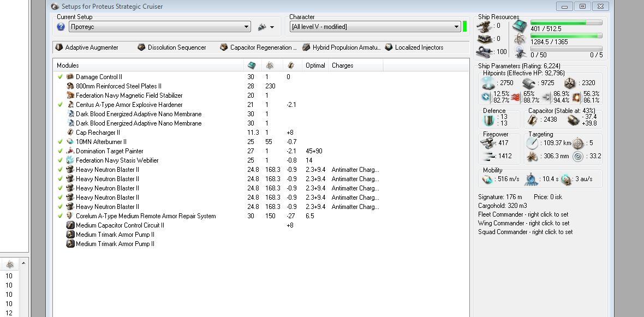Click the turret hardpoints icon in Ship Resources
Viewport: 644px width, 317px height.
485,26
